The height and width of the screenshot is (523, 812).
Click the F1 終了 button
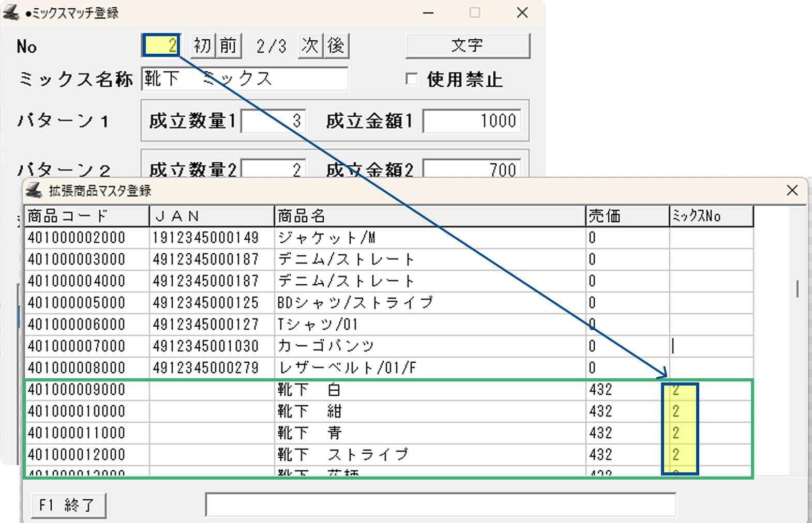coord(69,505)
